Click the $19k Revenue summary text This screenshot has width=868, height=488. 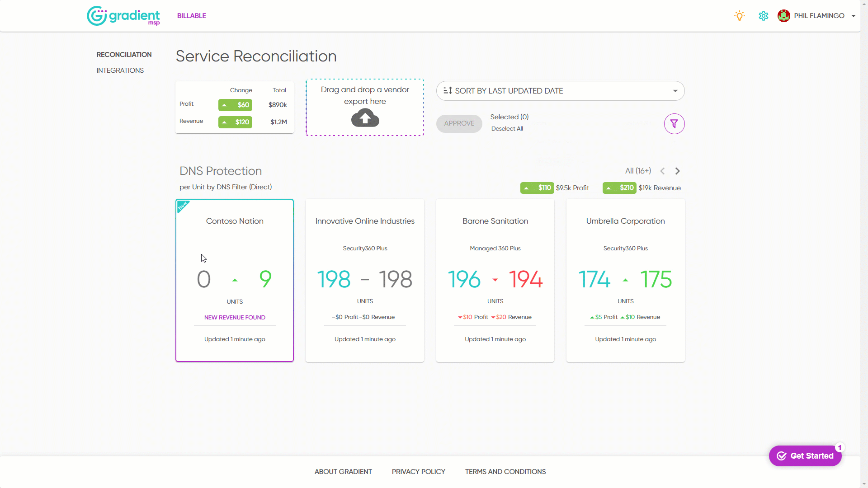[x=660, y=188]
